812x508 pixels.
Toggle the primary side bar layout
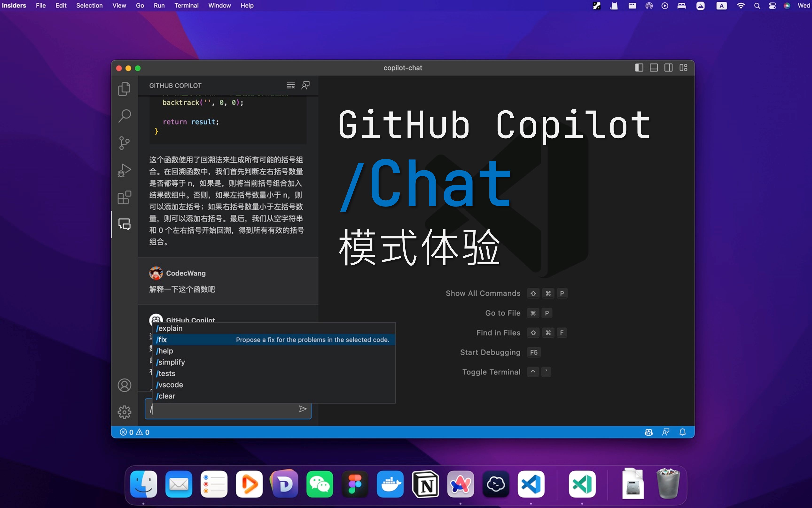(639, 68)
